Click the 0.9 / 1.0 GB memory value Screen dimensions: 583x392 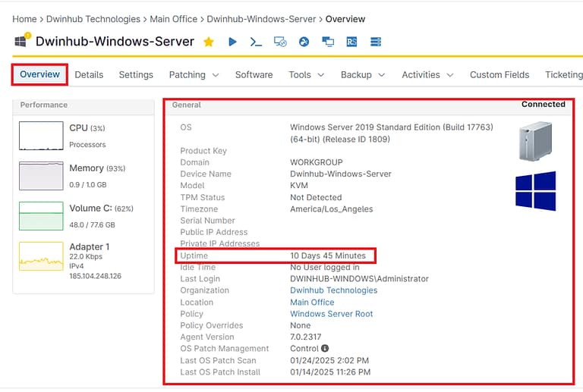pos(88,184)
